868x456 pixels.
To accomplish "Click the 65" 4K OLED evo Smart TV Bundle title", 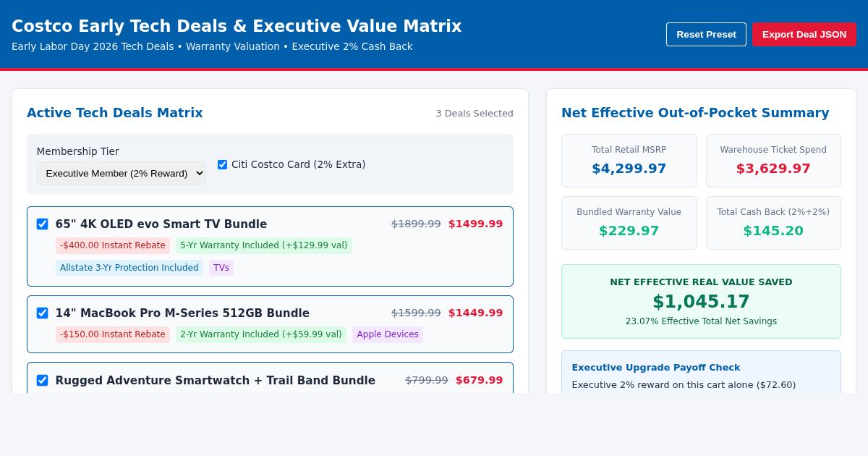I will [161, 224].
